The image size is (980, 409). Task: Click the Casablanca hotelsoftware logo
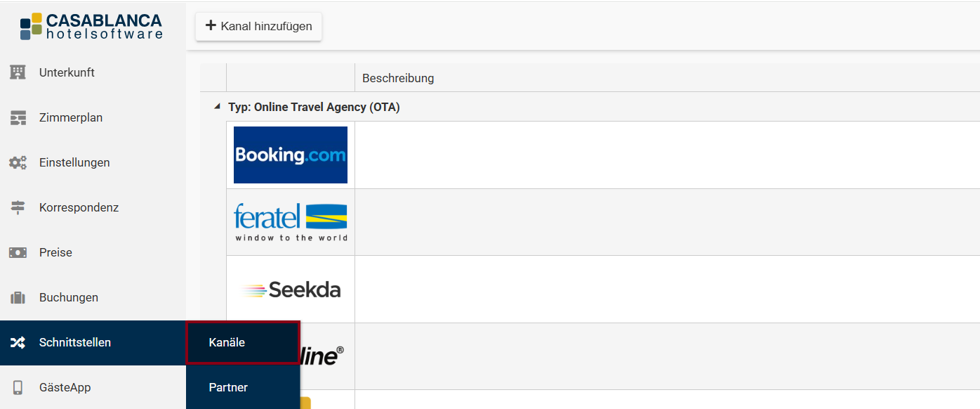pyautogui.click(x=92, y=26)
